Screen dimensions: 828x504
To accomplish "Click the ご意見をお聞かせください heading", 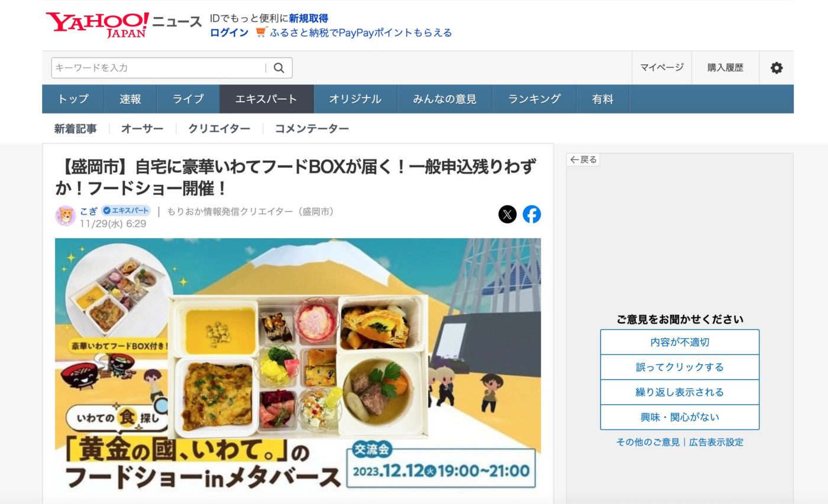I will [x=680, y=319].
